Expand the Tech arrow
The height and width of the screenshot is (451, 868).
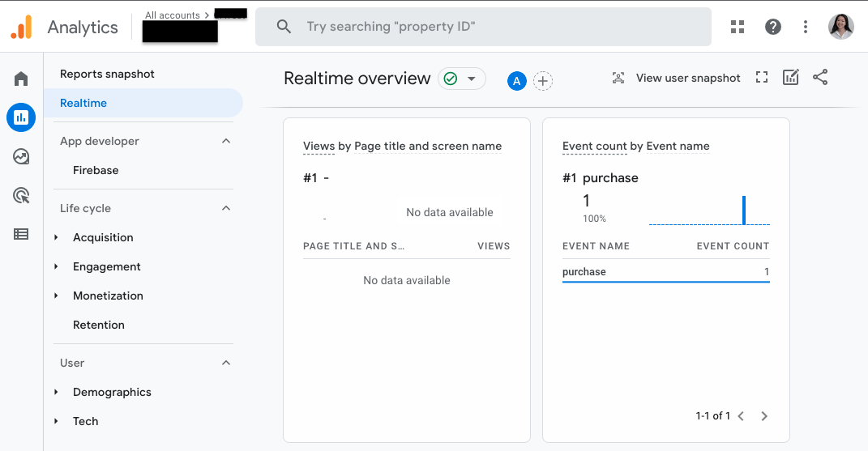[56, 422]
